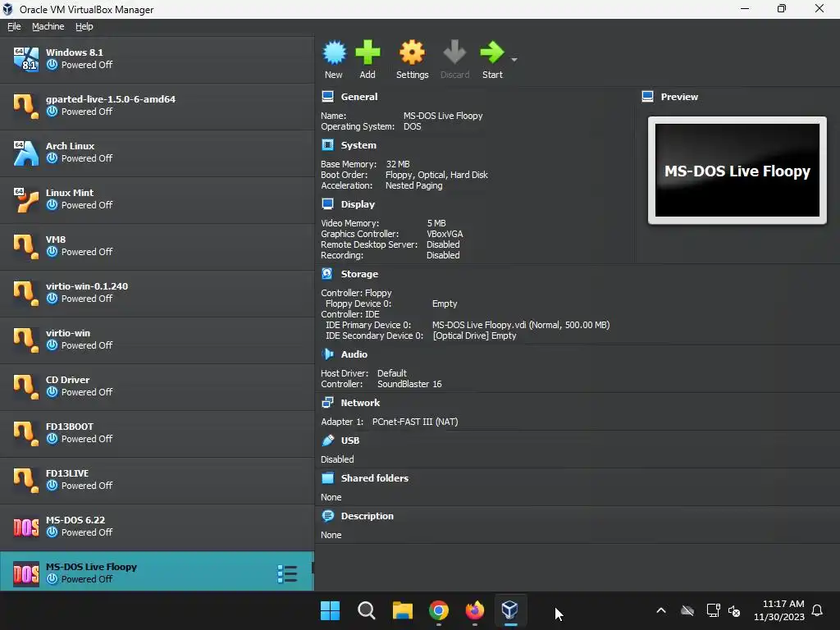Click the Add machine green plus icon

pos(367,52)
